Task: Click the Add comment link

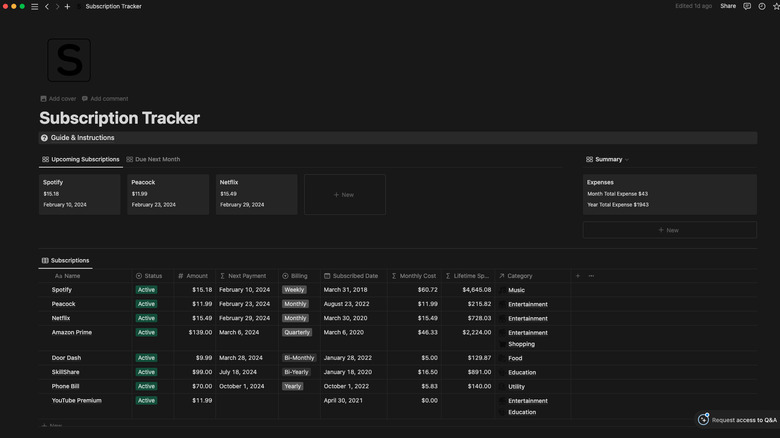Action: 105,99
